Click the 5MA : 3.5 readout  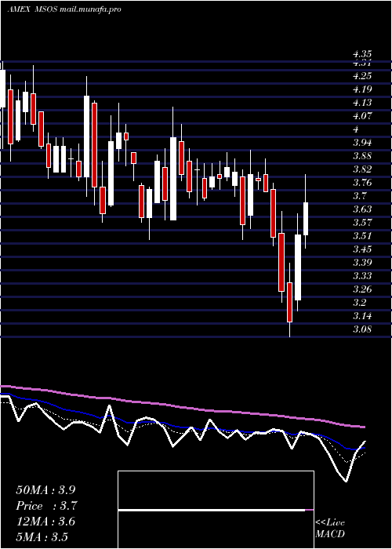click(x=42, y=537)
